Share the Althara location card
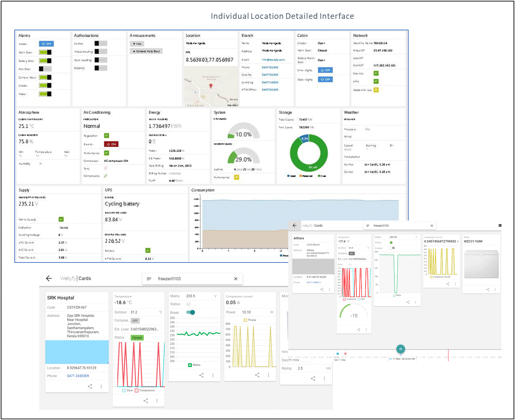The image size is (515, 420). coord(322,289)
